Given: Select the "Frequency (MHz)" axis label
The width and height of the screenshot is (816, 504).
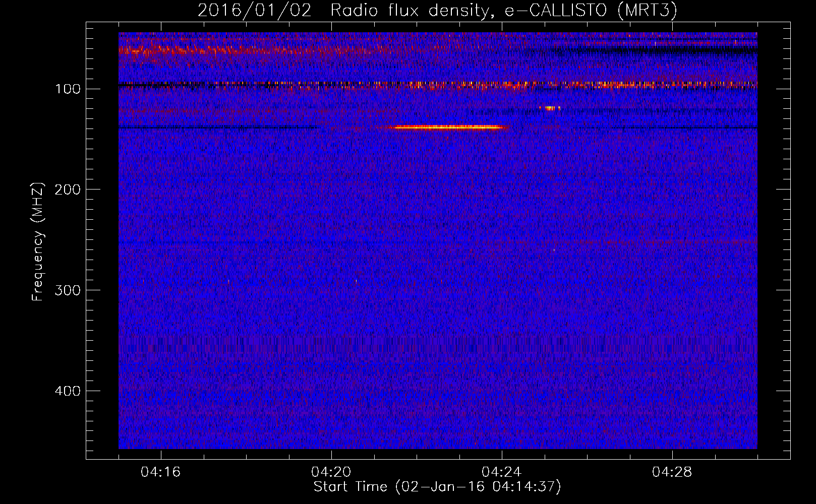Looking at the screenshot, I should [x=38, y=242].
